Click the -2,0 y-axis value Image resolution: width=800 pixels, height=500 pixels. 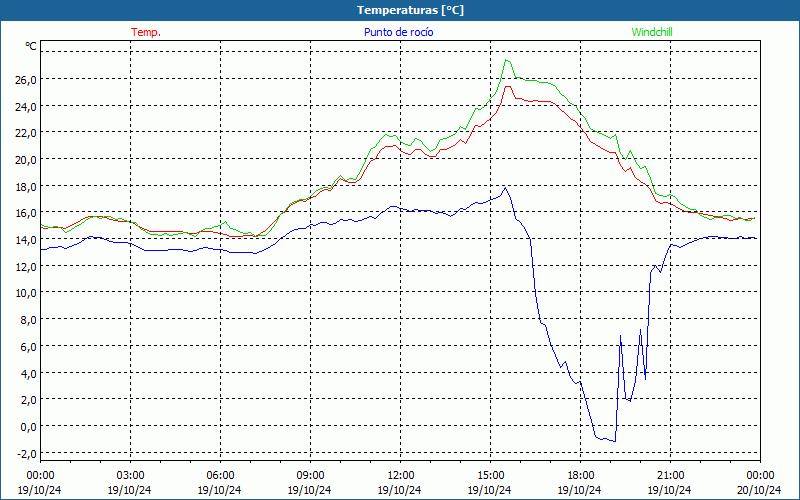[28, 453]
